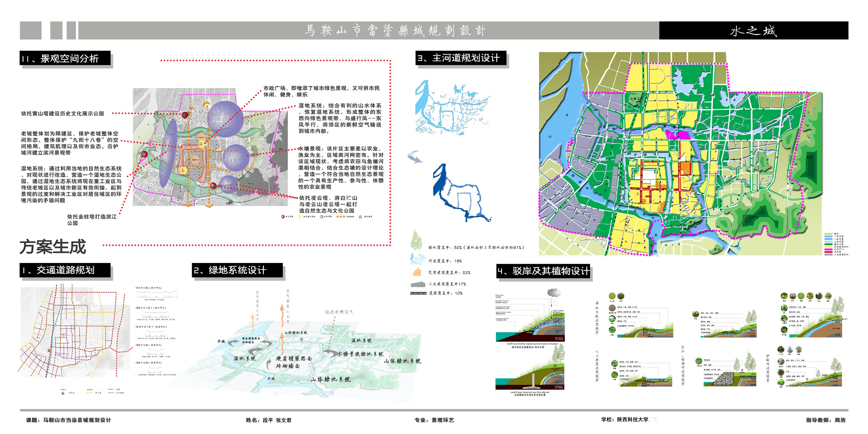Click the footer 姓名:段平 张文君
This screenshot has width=868, height=434.
(268, 420)
